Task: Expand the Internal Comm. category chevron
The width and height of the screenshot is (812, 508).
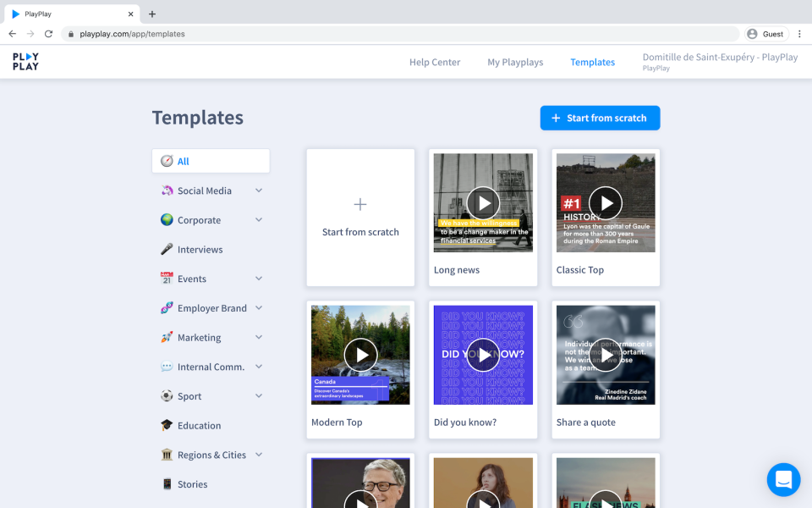Action: [259, 367]
